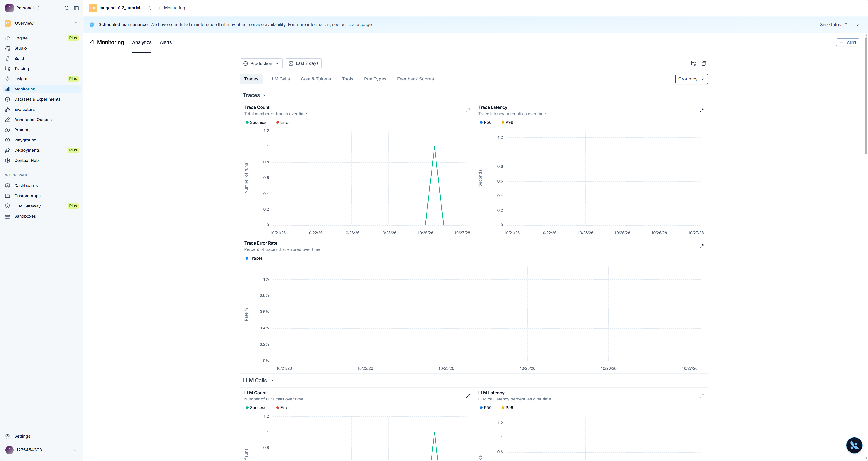Click the + Alert button
The width and height of the screenshot is (868, 461).
point(847,42)
